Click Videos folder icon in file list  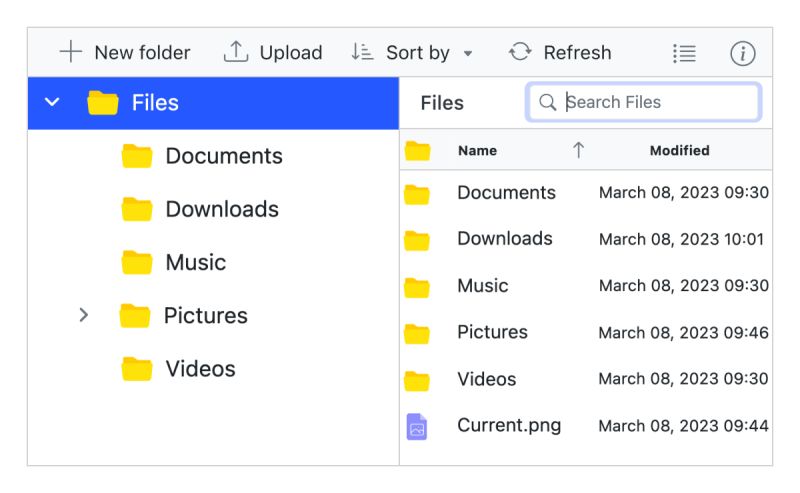[x=417, y=381]
